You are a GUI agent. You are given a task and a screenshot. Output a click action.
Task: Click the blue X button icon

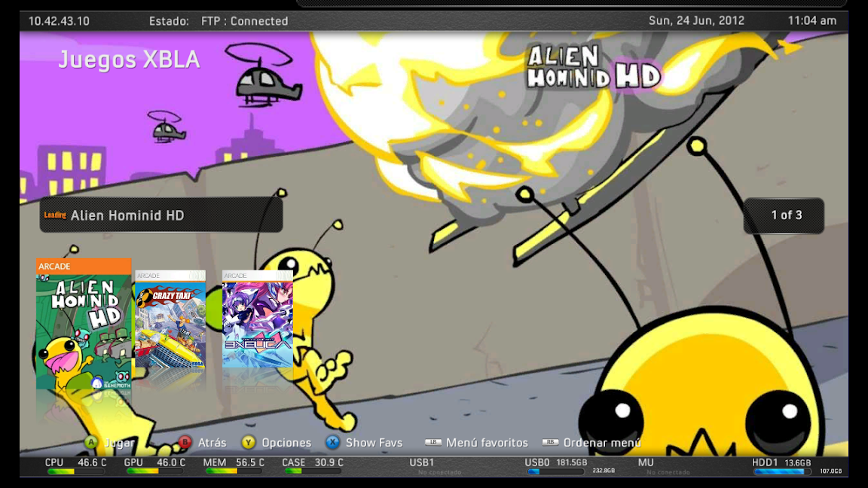point(332,443)
